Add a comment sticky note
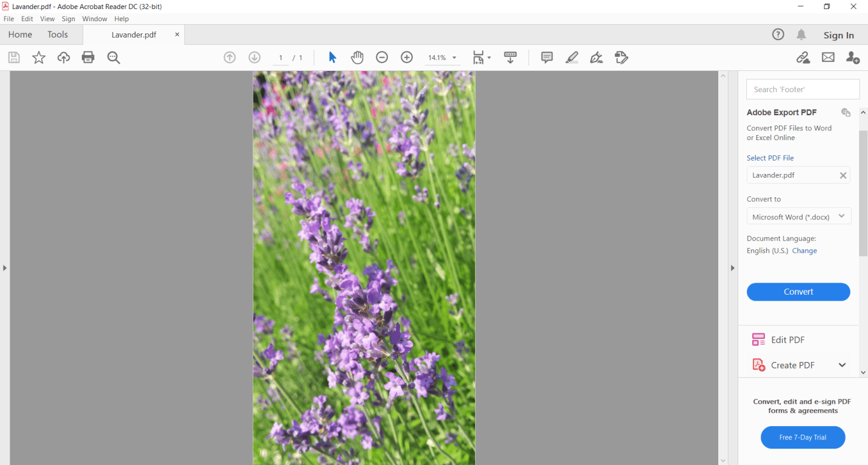Image resolution: width=868 pixels, height=465 pixels. (547, 58)
